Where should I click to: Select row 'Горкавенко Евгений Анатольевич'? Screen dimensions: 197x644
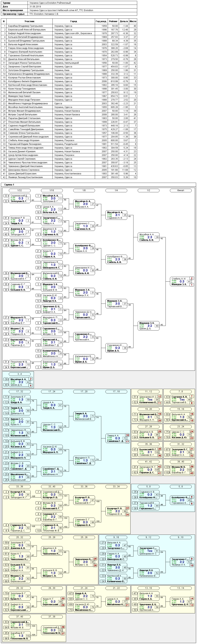pos(69,56)
